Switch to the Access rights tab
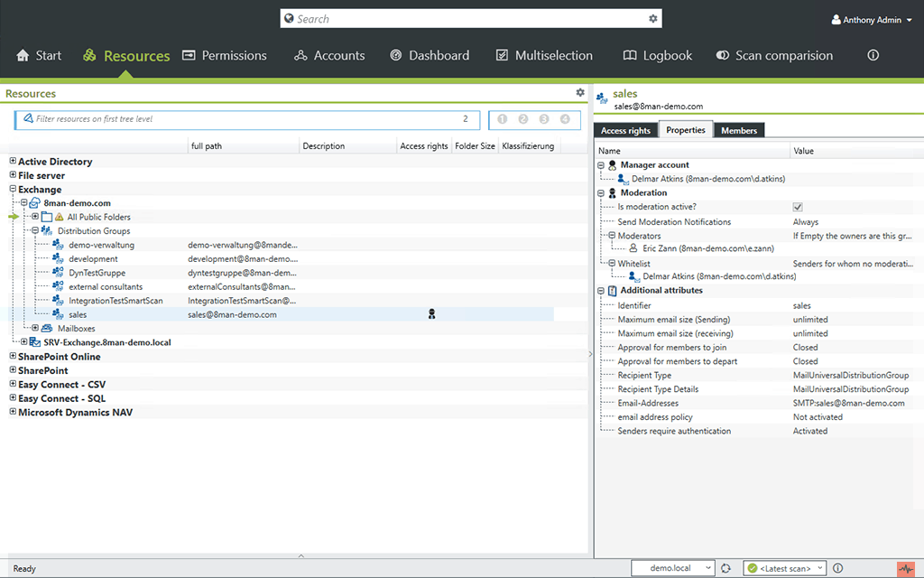The width and height of the screenshot is (924, 578). [x=625, y=130]
